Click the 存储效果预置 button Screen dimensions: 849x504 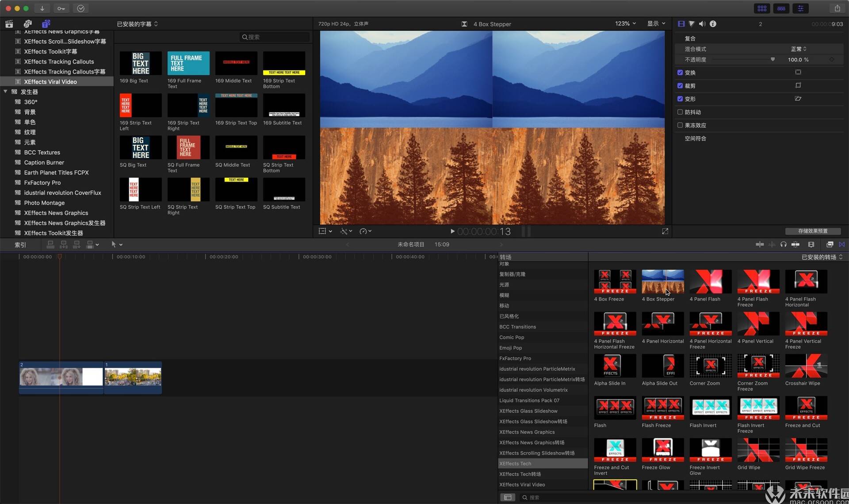coord(813,231)
